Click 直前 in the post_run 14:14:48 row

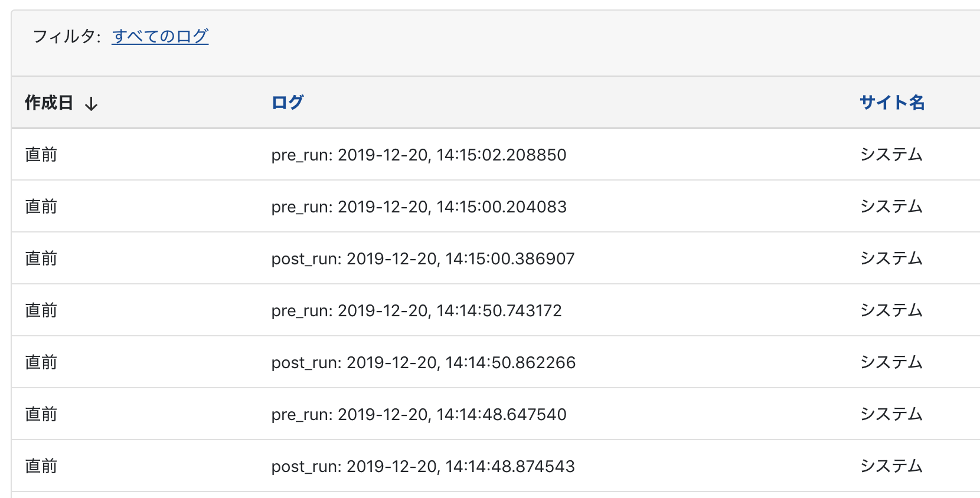pyautogui.click(x=41, y=466)
